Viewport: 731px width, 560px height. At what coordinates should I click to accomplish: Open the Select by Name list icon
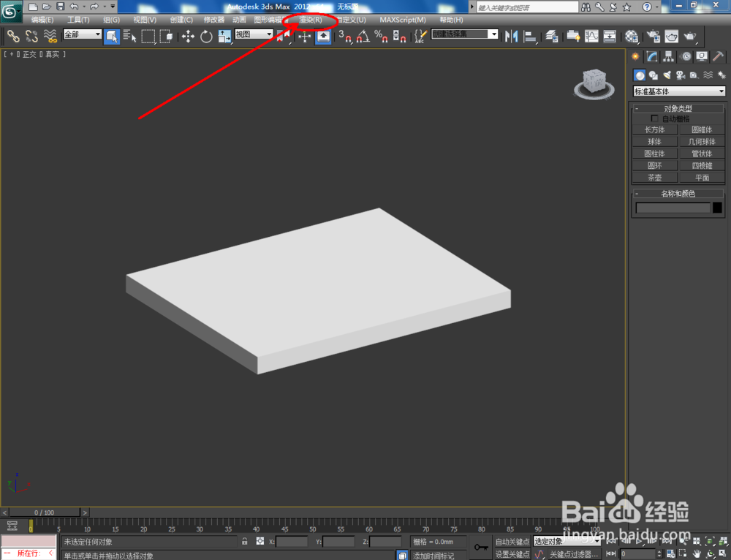pyautogui.click(x=129, y=36)
